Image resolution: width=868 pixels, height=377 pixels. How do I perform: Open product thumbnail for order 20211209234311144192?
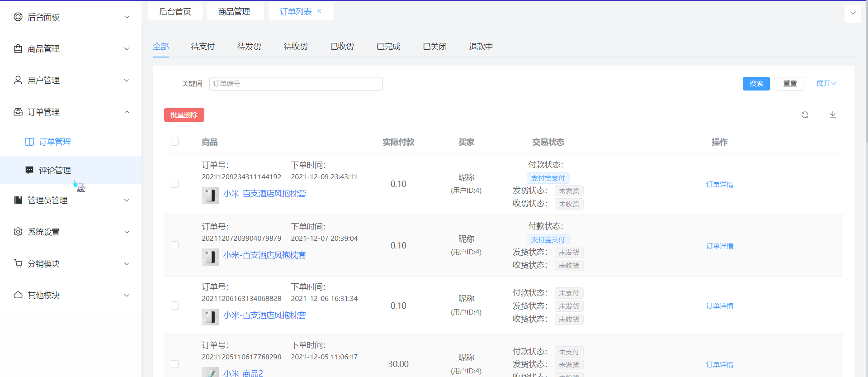pos(210,196)
